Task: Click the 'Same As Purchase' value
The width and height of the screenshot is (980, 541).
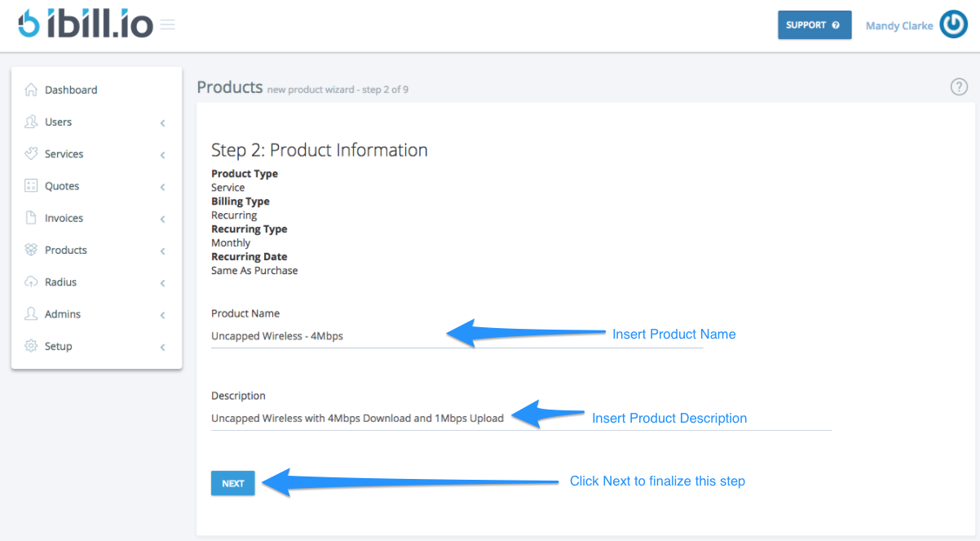Action: pyautogui.click(x=254, y=271)
